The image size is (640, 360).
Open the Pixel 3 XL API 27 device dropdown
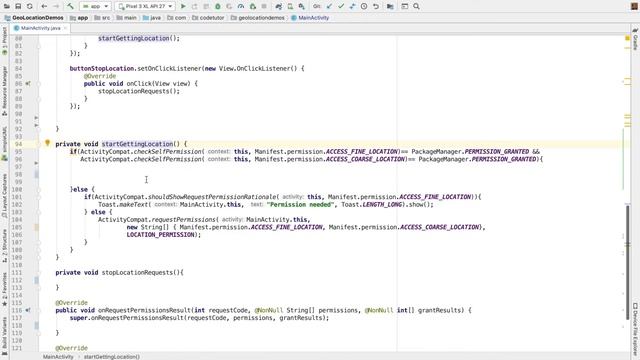(145, 6)
